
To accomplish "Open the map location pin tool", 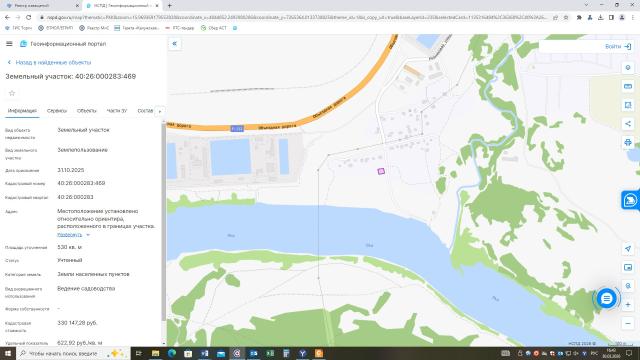I will tap(628, 68).
